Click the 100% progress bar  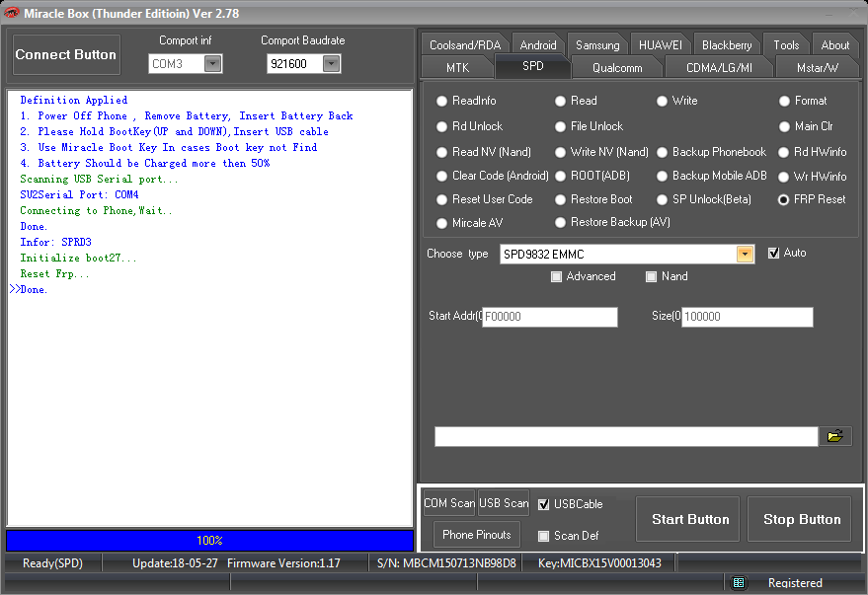(209, 541)
